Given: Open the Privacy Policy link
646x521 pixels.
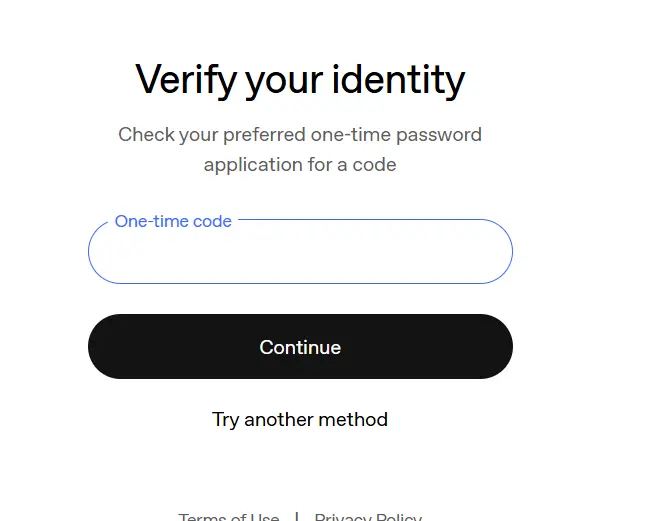Looking at the screenshot, I should tap(368, 516).
